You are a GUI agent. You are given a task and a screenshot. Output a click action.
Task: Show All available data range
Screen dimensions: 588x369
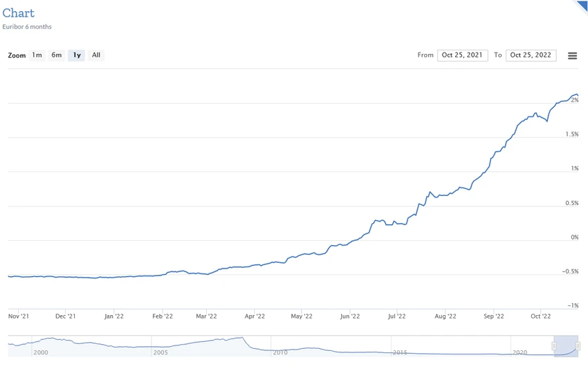pos(96,55)
